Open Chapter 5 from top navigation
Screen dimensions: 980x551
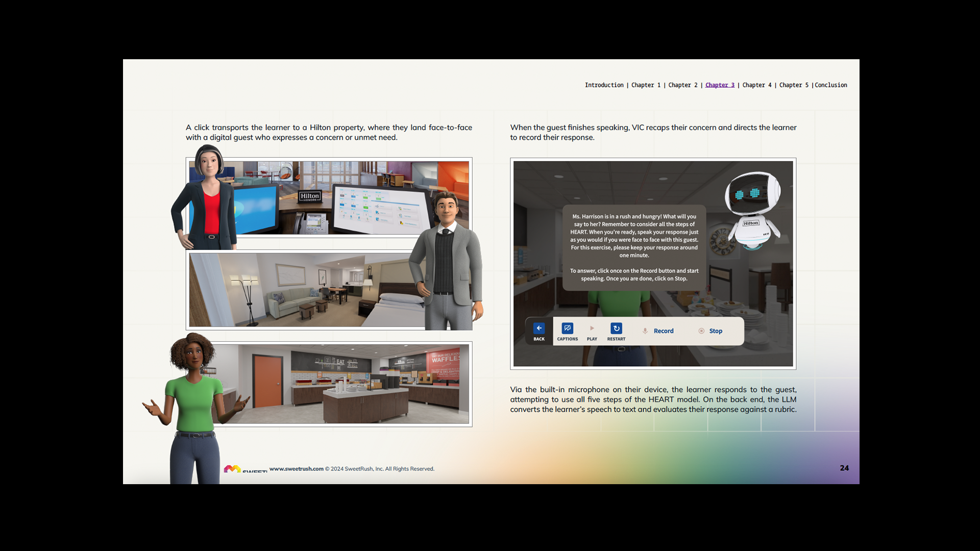(794, 85)
